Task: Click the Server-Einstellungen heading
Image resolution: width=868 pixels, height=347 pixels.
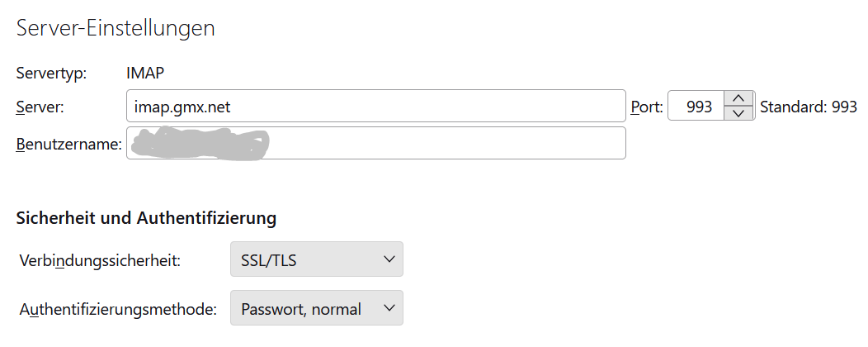Action: click(x=116, y=27)
